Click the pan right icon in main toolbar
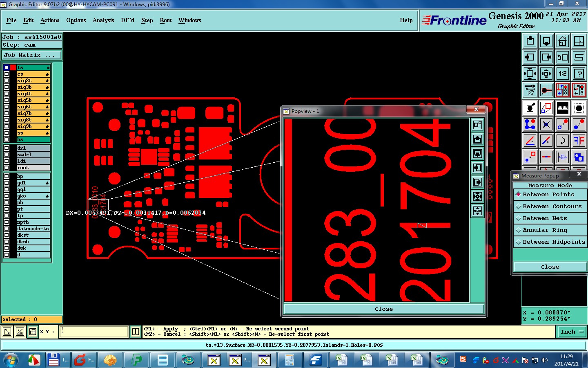Image resolution: width=588 pixels, height=368 pixels. click(546, 57)
